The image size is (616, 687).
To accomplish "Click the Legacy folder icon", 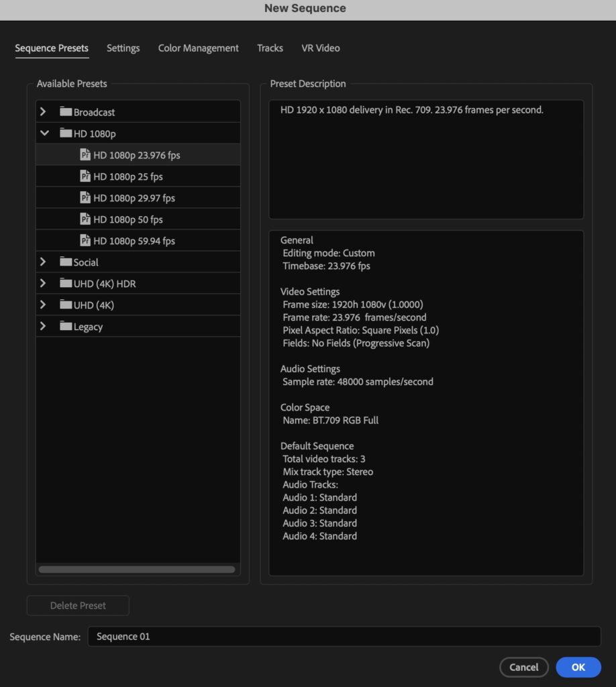I will [66, 326].
